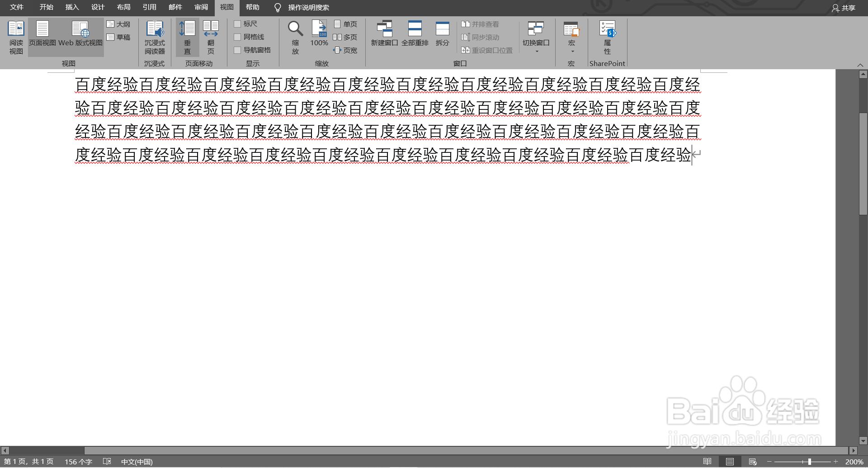Click the search lightbulb icon

coord(278,8)
